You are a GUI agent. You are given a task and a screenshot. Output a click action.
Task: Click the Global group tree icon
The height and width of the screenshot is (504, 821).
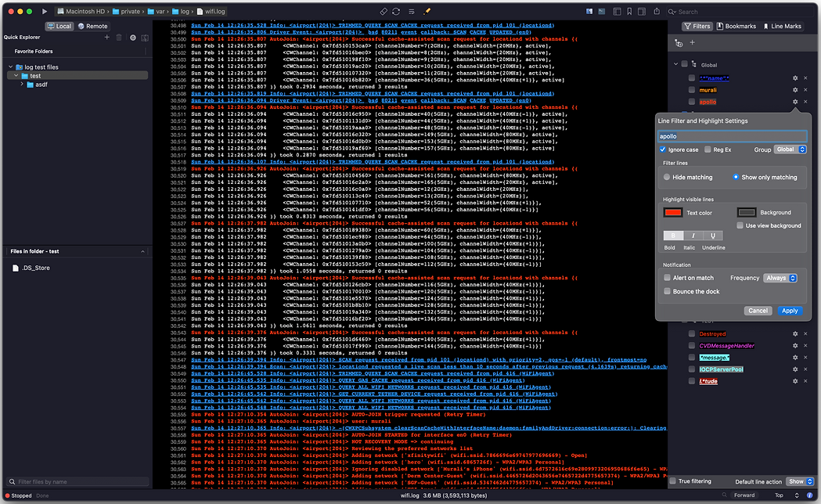(x=694, y=64)
